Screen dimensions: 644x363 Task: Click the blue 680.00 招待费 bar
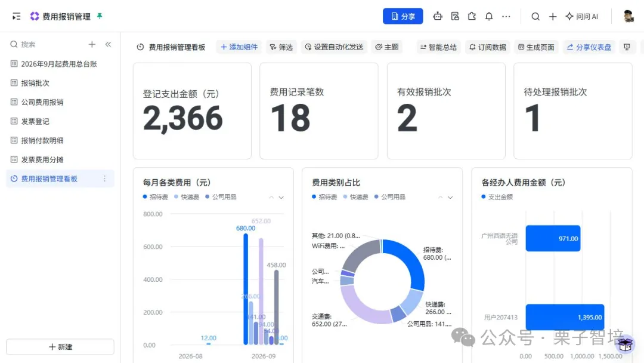tap(246, 289)
